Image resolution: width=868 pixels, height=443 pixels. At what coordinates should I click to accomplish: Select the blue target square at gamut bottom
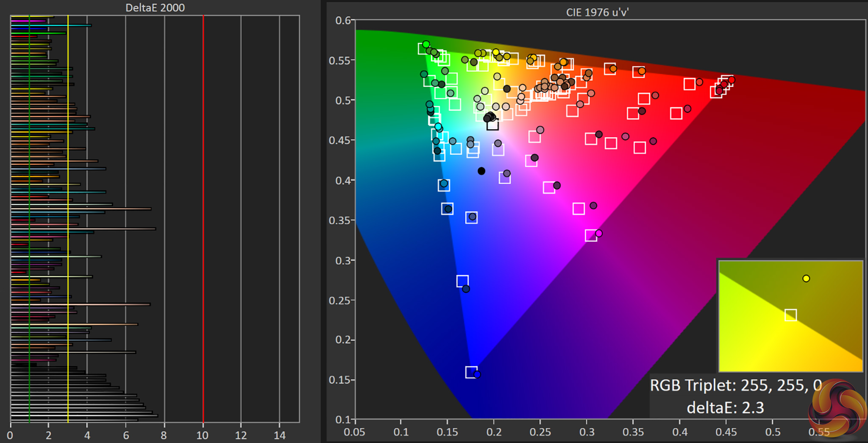471,372
